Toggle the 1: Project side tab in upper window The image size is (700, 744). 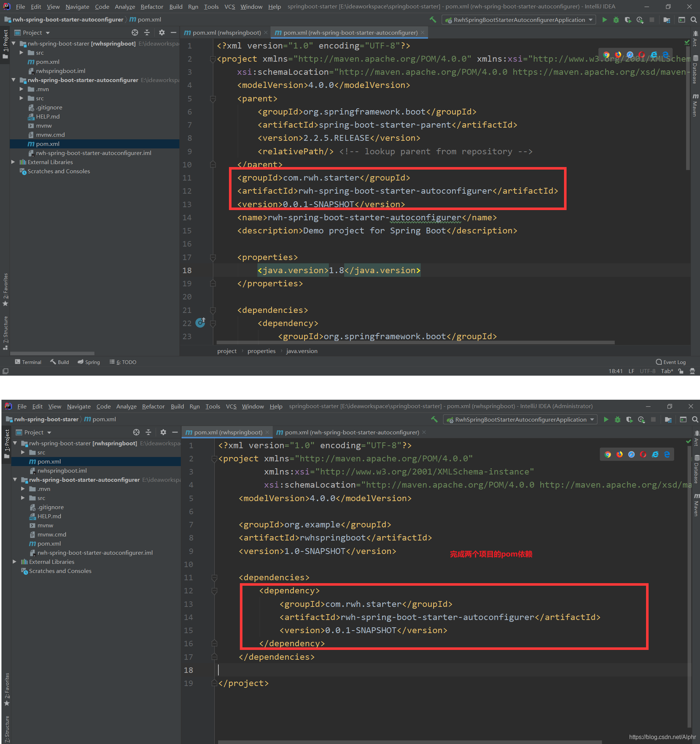click(x=5, y=44)
